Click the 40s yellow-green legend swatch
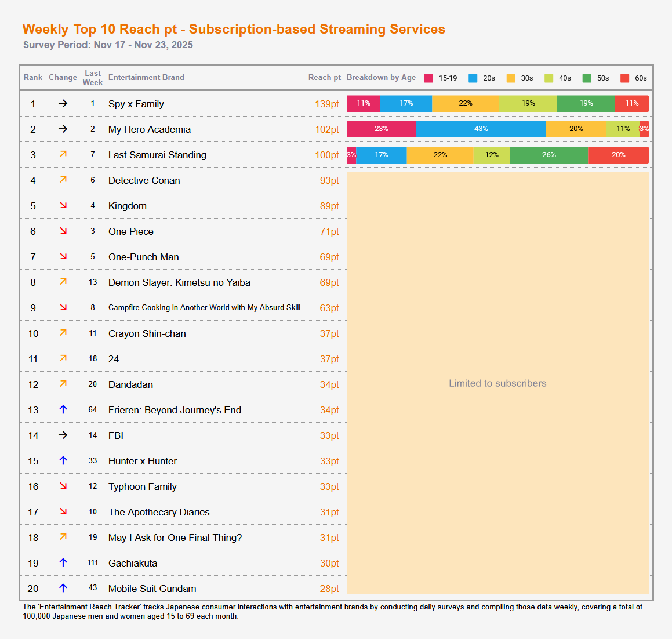The height and width of the screenshot is (639, 672). 549,78
